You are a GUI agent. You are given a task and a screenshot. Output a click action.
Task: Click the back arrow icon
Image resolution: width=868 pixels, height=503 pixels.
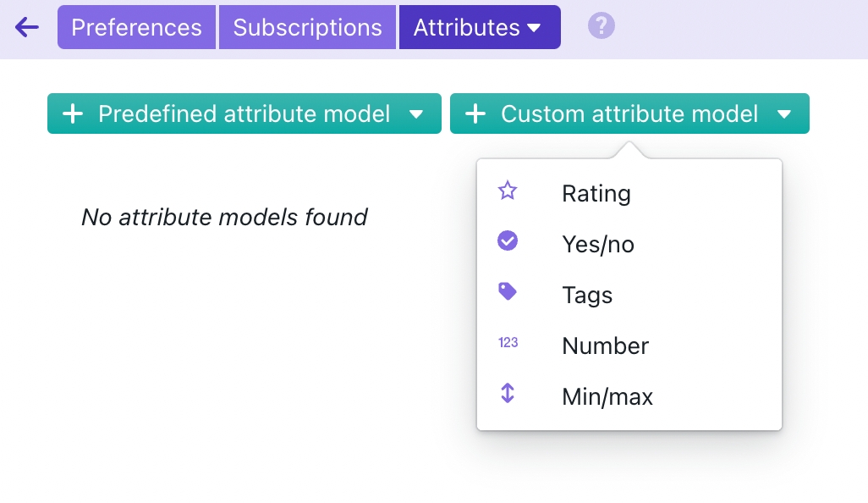pyautogui.click(x=27, y=27)
